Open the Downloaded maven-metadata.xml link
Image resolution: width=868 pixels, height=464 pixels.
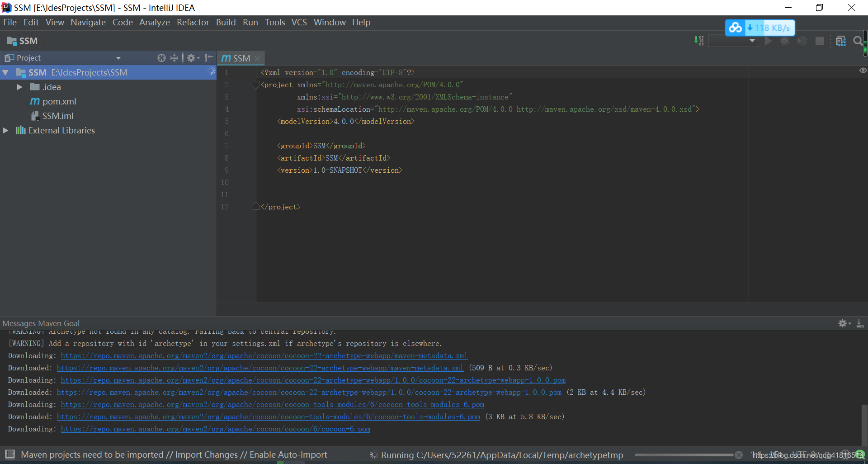(260, 368)
